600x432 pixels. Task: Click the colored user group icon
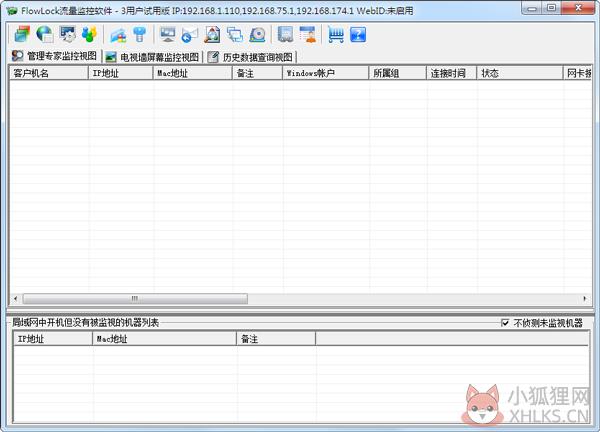pyautogui.click(x=90, y=34)
